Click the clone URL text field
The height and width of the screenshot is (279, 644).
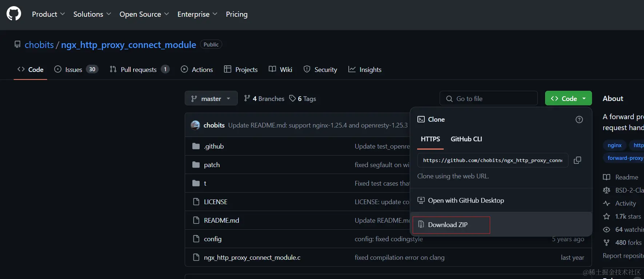(x=493, y=160)
